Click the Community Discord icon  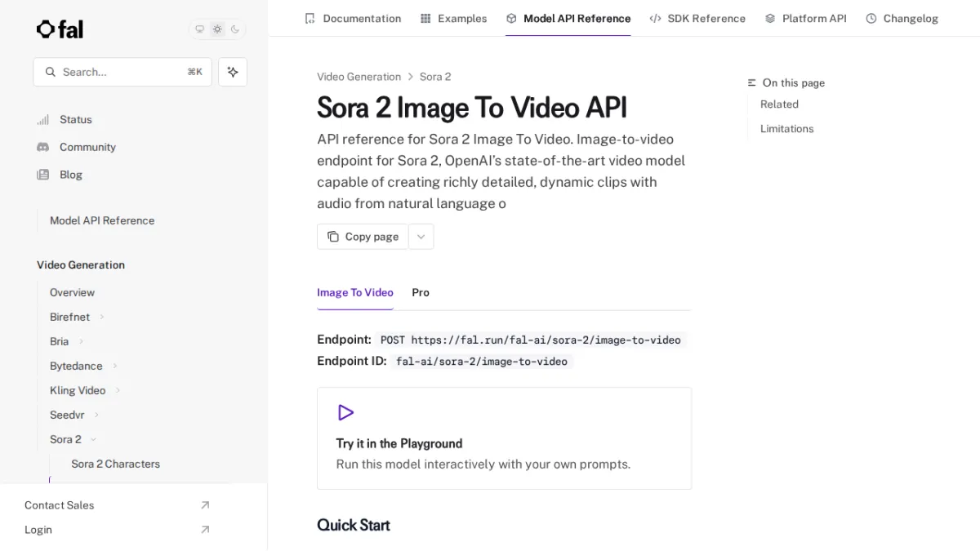tap(43, 147)
